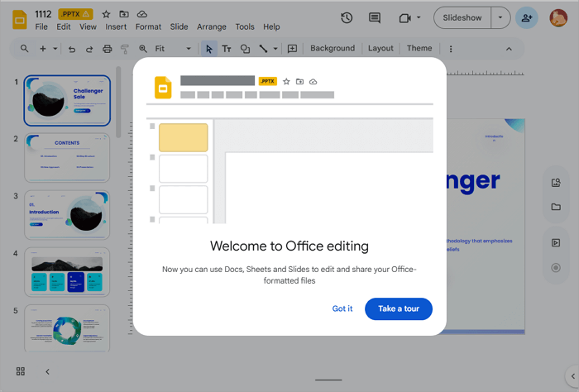
Task: Click the Got it link
Action: click(342, 308)
